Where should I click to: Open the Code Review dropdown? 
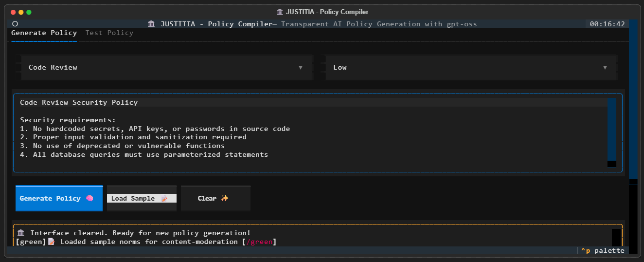click(x=165, y=67)
